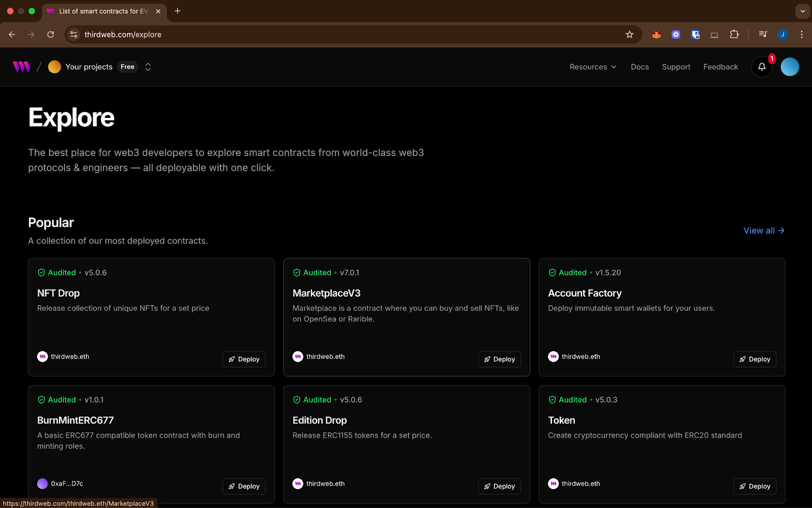This screenshot has height=508, width=812.
Task: Click the blue profile avatar top right
Action: click(789, 67)
